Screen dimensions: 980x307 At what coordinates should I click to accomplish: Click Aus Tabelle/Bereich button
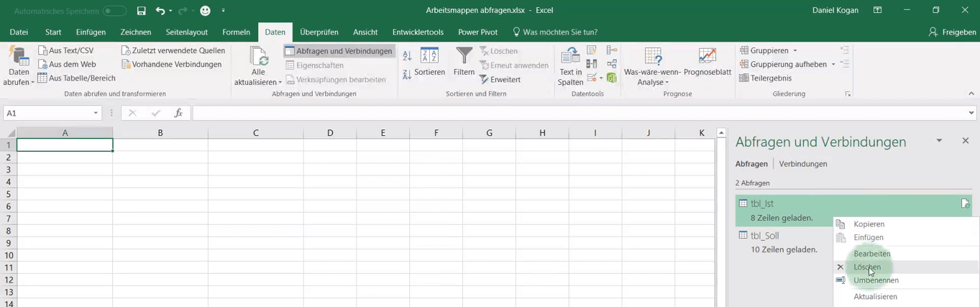coord(76,78)
